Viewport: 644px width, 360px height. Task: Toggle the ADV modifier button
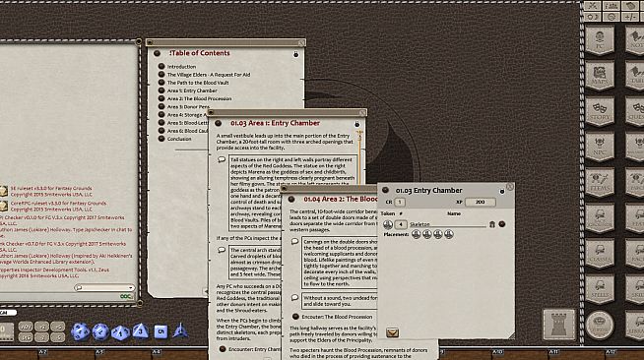26,327
